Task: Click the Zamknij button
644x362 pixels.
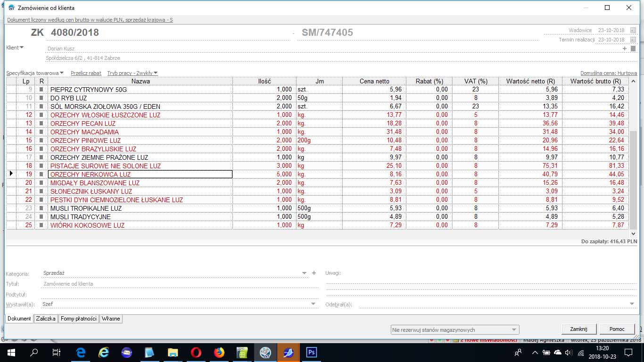Action: pos(578,329)
